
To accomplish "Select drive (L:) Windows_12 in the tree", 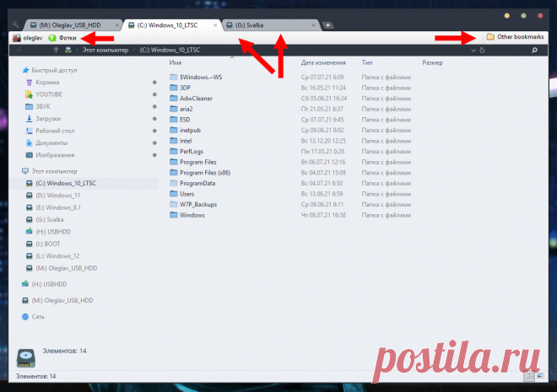I will (x=53, y=255).
